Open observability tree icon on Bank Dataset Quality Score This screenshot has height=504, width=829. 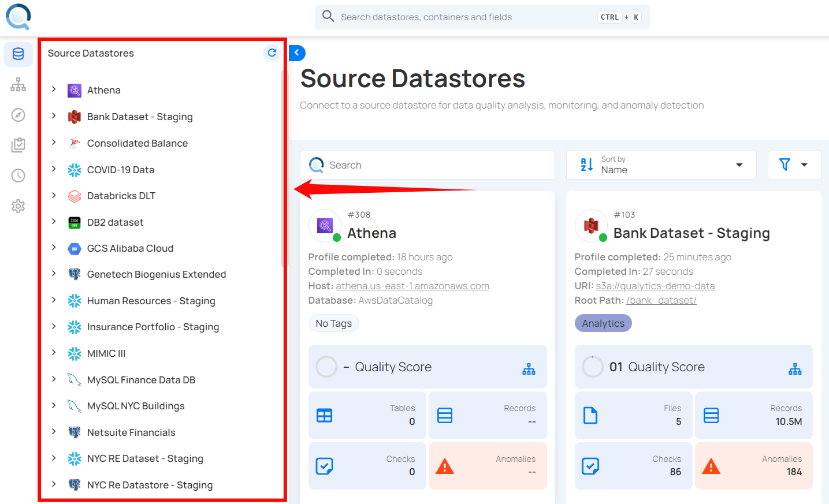pos(795,369)
